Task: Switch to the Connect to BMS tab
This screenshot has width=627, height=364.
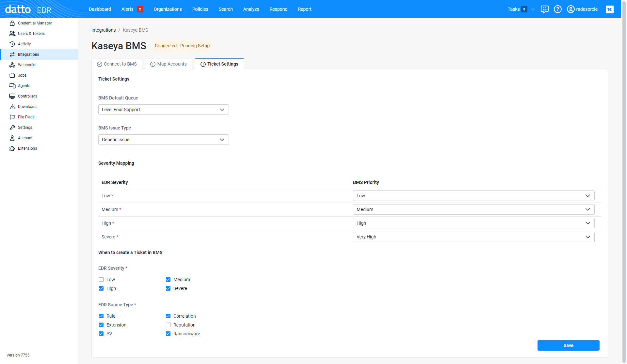Action: coord(117,64)
